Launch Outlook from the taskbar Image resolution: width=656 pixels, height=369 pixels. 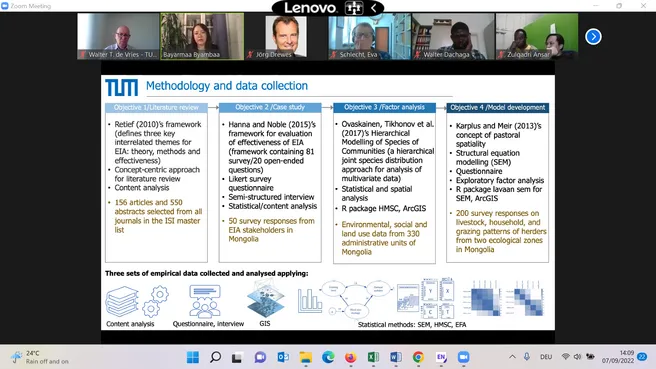(283, 357)
